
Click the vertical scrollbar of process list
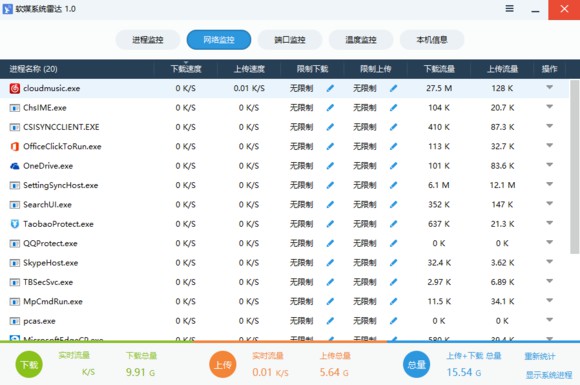[x=574, y=167]
